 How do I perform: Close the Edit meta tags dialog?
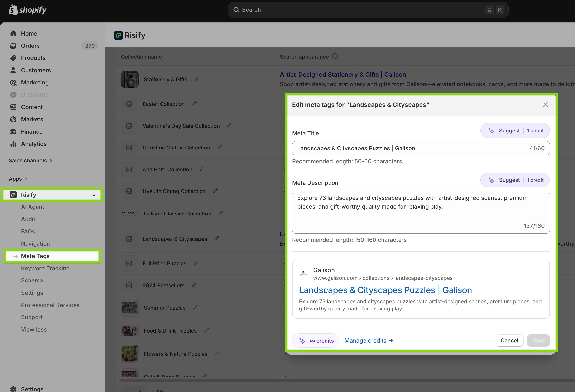pyautogui.click(x=545, y=105)
